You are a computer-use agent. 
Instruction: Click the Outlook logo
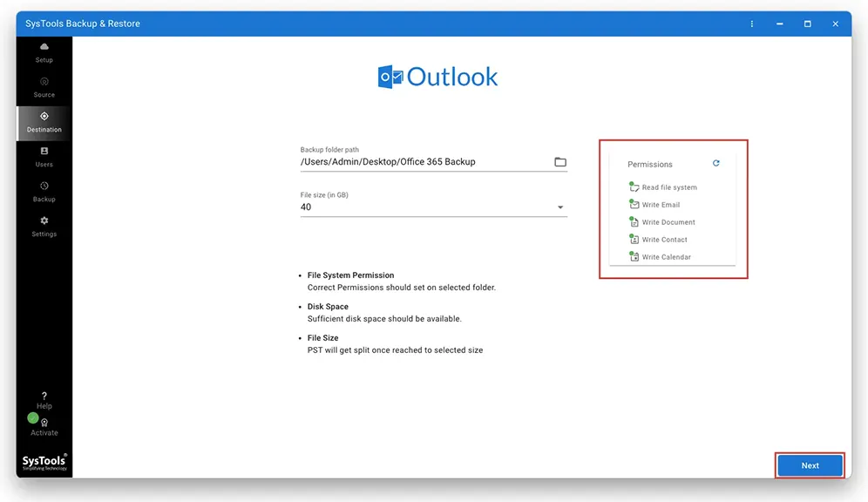(x=437, y=77)
